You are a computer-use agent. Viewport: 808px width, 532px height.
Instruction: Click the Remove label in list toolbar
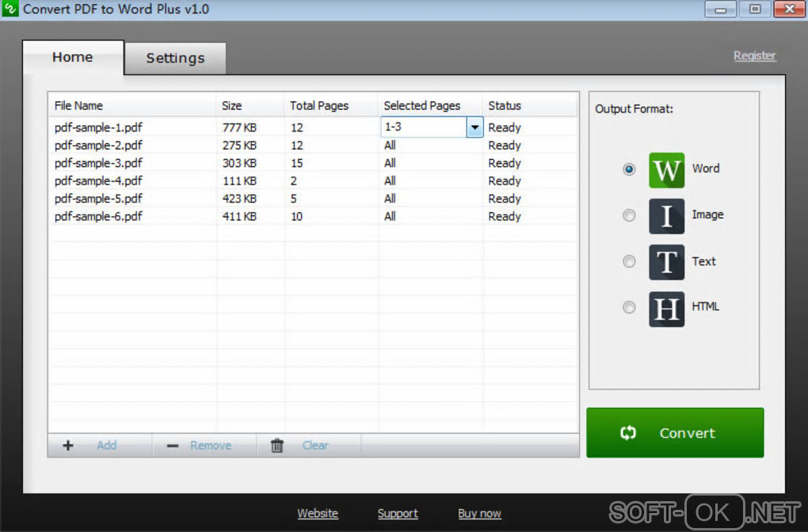211,446
